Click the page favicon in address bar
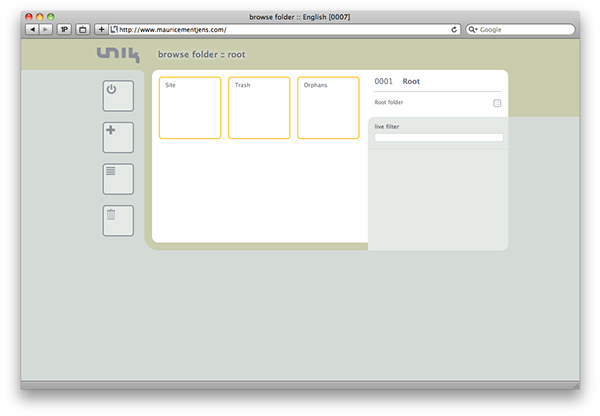The width and height of the screenshot is (600, 416). (x=114, y=29)
